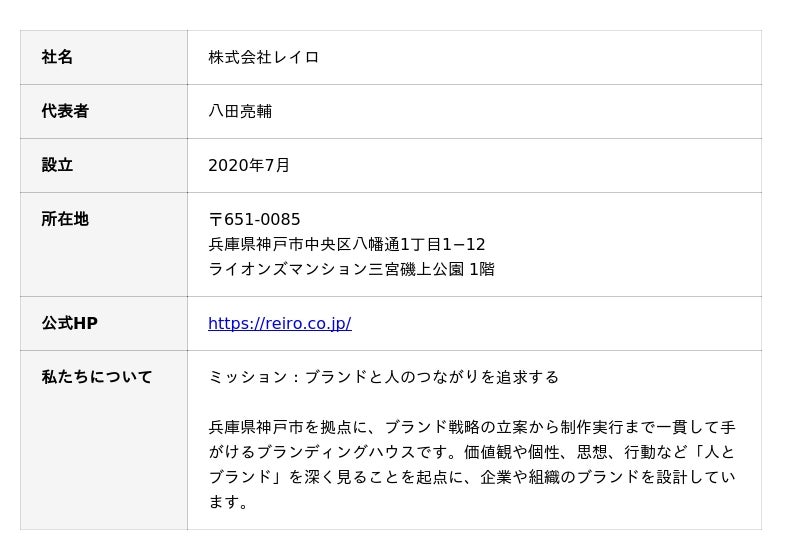800x560 pixels.
Task: Click the 公式HP label cell
Action: pyautogui.click(x=104, y=323)
